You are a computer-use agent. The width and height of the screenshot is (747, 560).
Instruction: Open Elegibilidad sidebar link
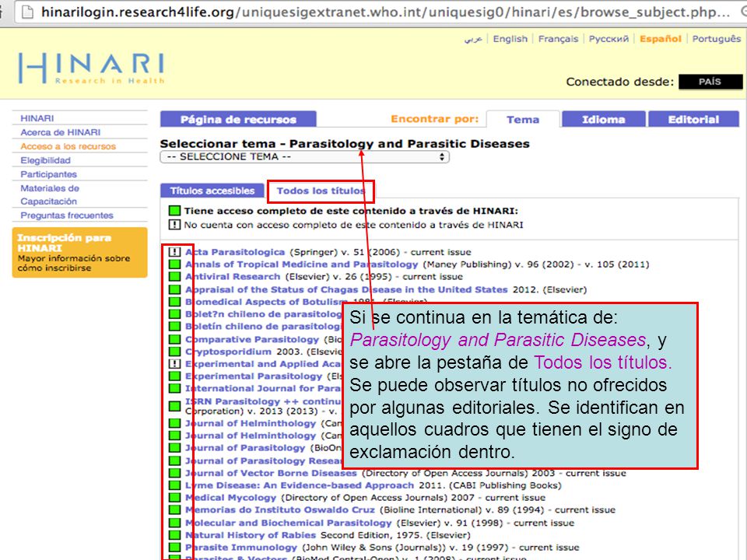(45, 160)
